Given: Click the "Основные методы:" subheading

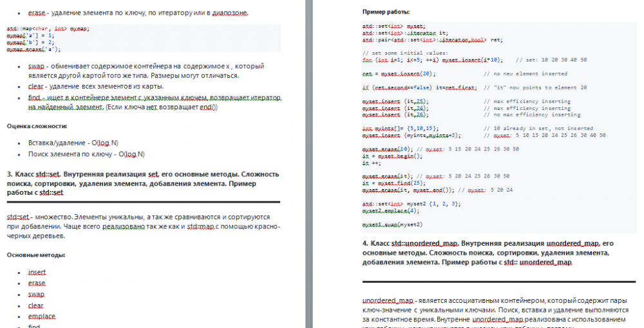Looking at the screenshot, I should tap(36, 255).
